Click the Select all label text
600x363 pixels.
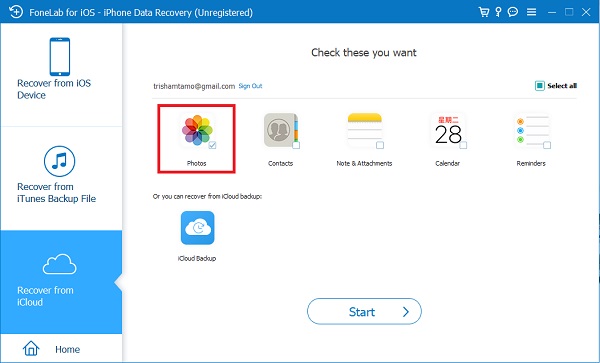coord(562,86)
